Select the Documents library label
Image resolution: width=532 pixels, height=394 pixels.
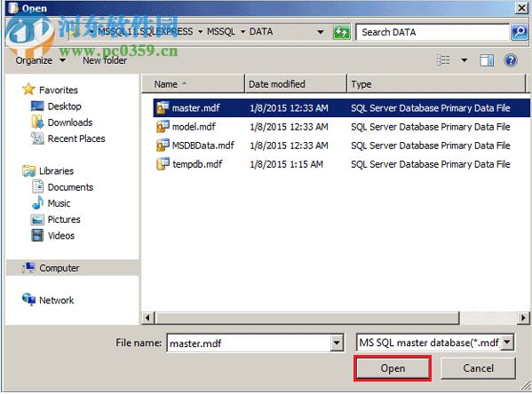[70, 187]
